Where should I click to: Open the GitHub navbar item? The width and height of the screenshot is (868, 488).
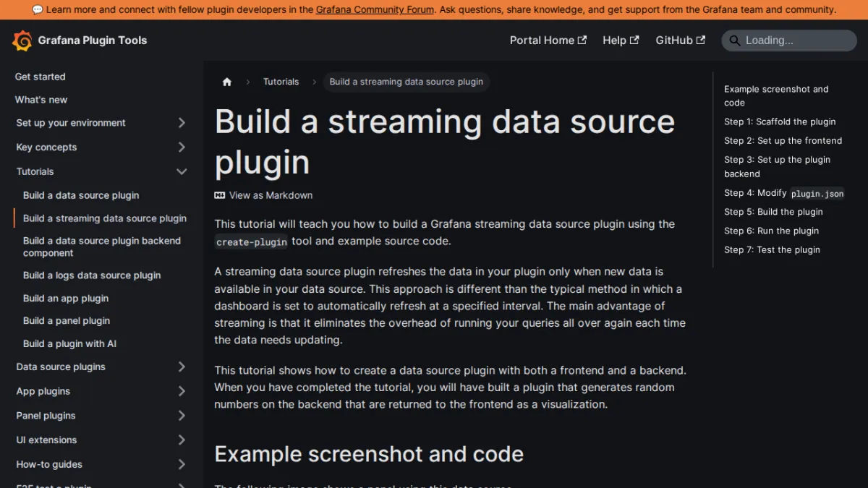[680, 40]
